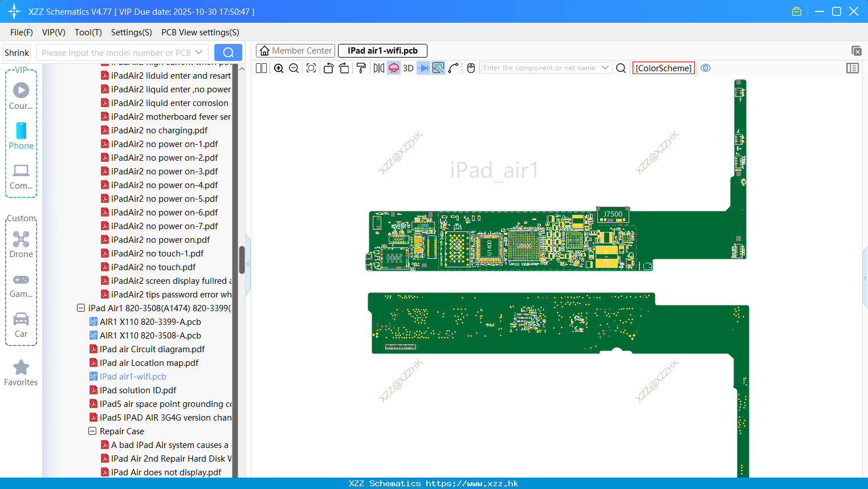Zoom out of the PCB view
This screenshot has width=868, height=489.
pos(294,68)
